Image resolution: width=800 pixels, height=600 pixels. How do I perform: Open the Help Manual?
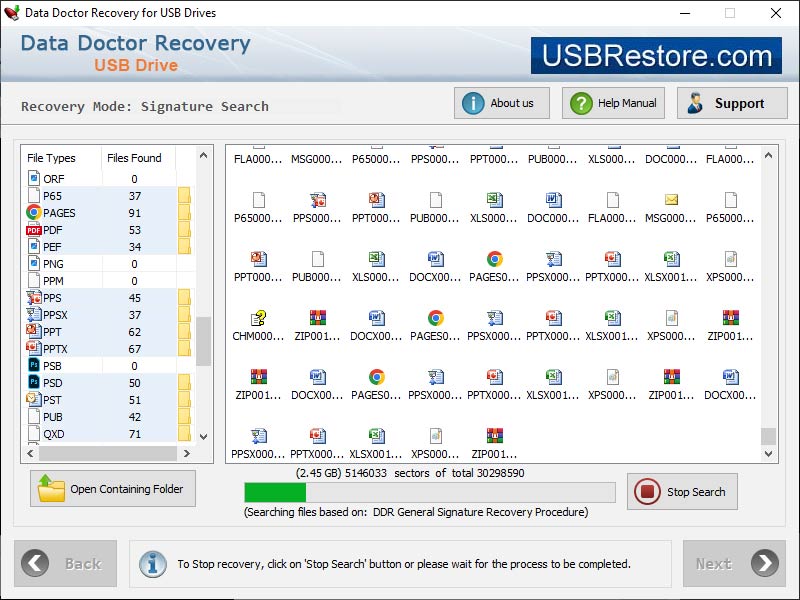612,102
